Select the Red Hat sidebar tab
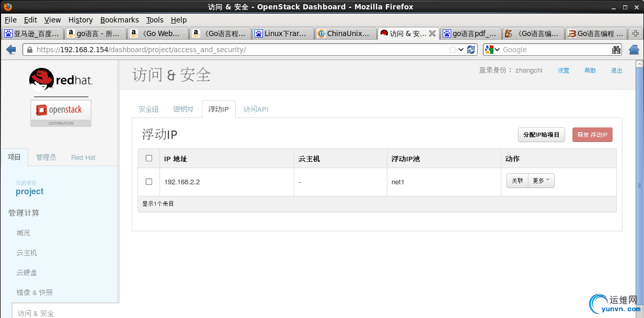This screenshot has height=318, width=644. pyautogui.click(x=84, y=157)
